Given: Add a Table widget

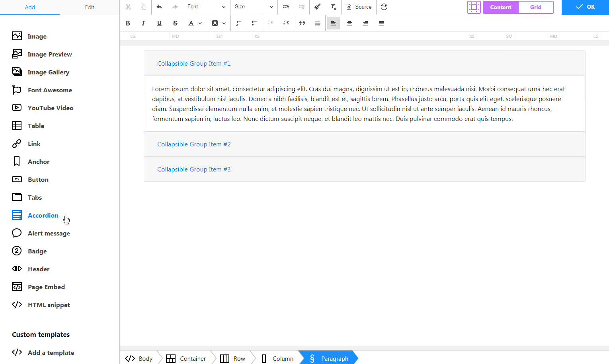Looking at the screenshot, I should (28, 126).
